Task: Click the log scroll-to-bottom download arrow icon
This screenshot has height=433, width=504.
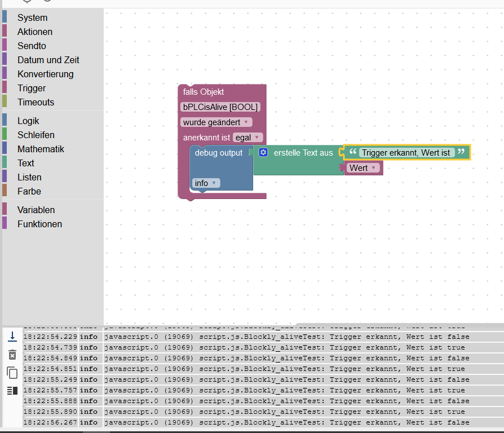Action: pyautogui.click(x=12, y=337)
